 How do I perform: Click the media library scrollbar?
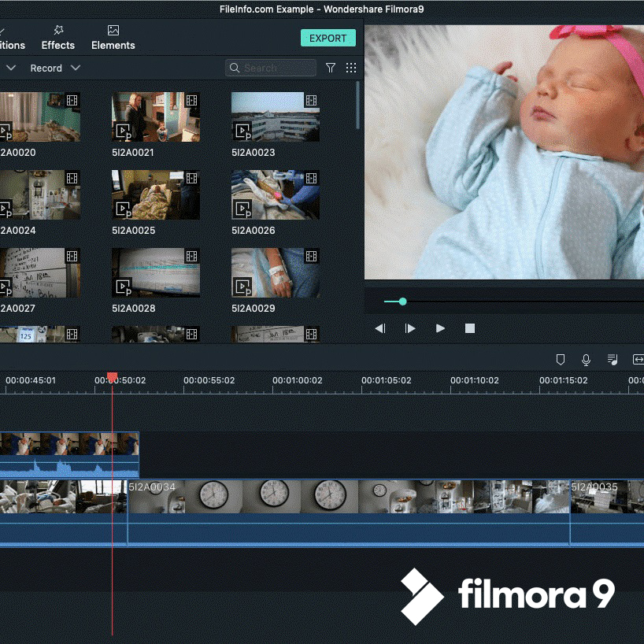[x=358, y=105]
